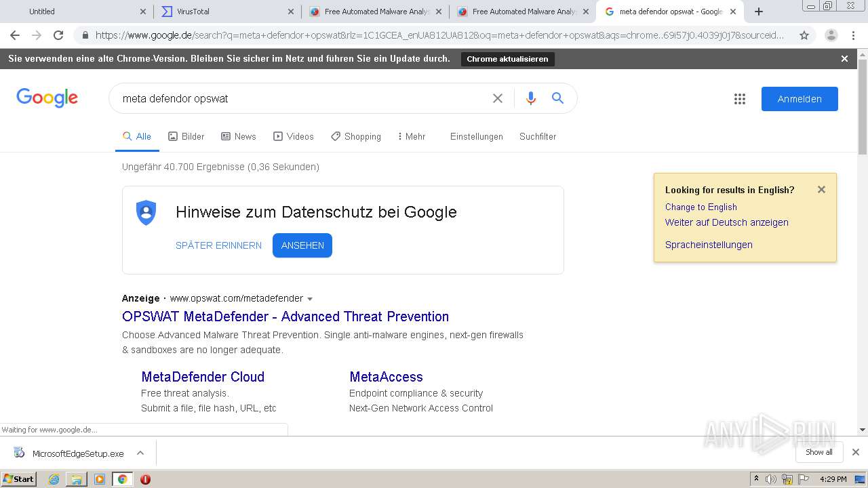Open MetaAccess sitelink
The height and width of the screenshot is (488, 868).
(386, 377)
